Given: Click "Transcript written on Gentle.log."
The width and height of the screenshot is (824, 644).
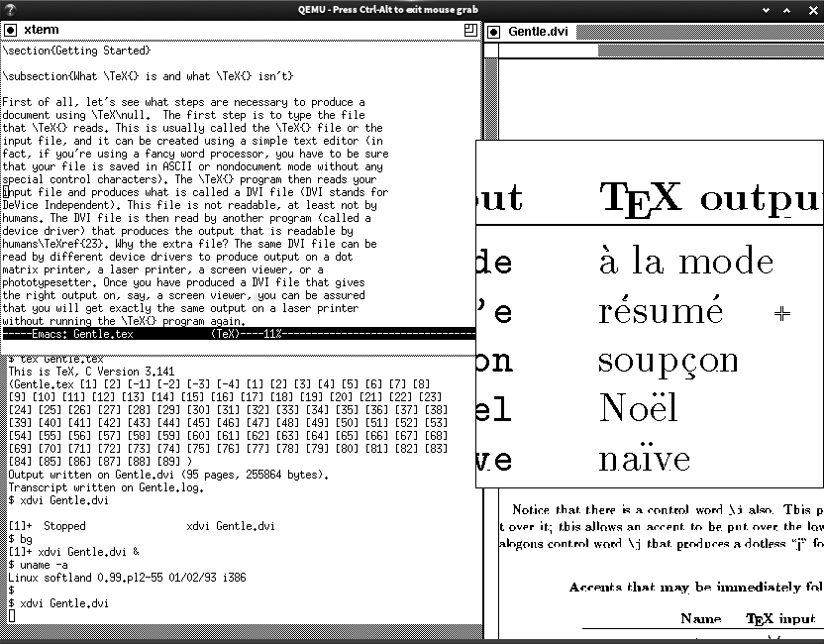Looking at the screenshot, I should click(106, 487).
